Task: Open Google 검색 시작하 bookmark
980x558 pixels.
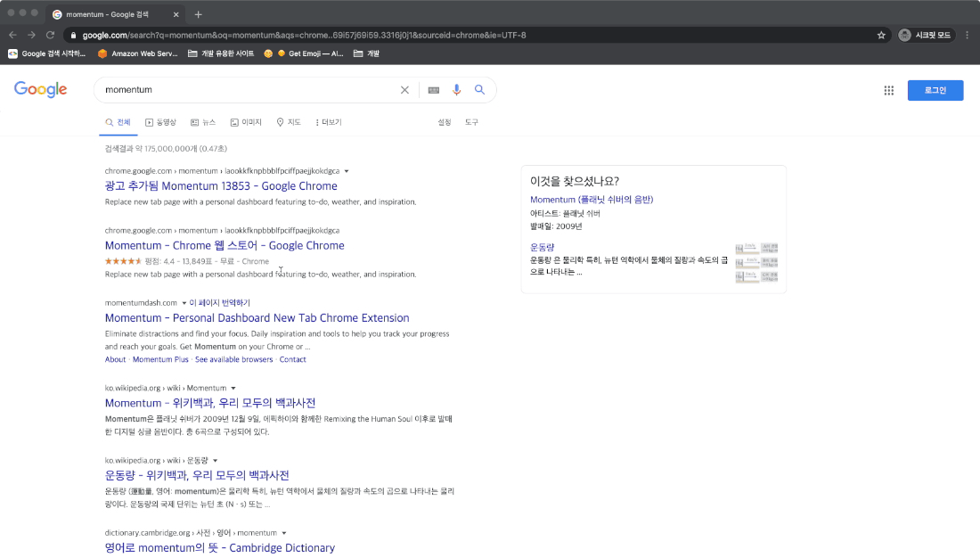Action: (x=47, y=53)
